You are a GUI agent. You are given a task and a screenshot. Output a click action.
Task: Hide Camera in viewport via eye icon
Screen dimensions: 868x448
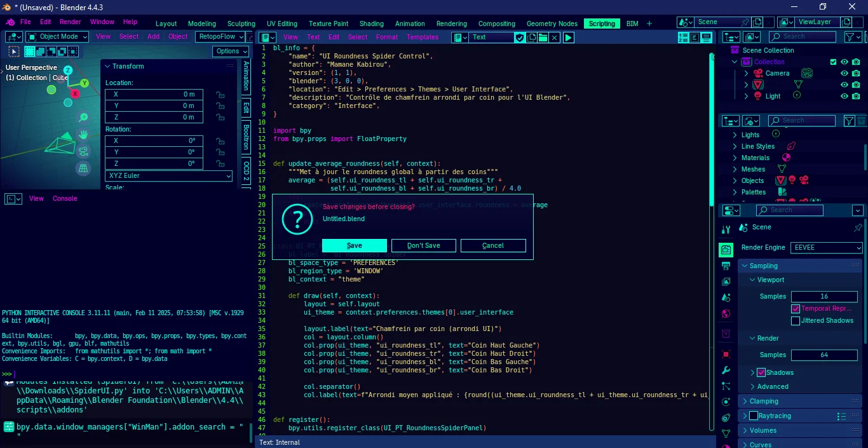pyautogui.click(x=844, y=74)
